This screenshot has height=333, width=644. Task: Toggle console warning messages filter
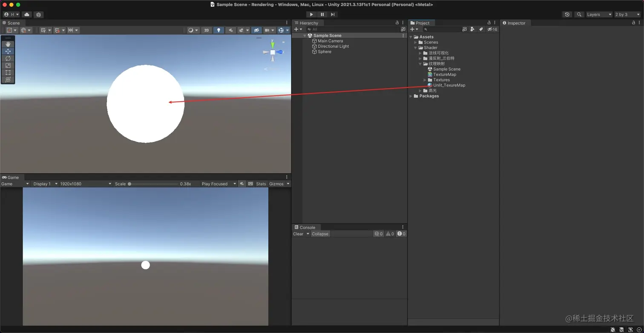(390, 234)
